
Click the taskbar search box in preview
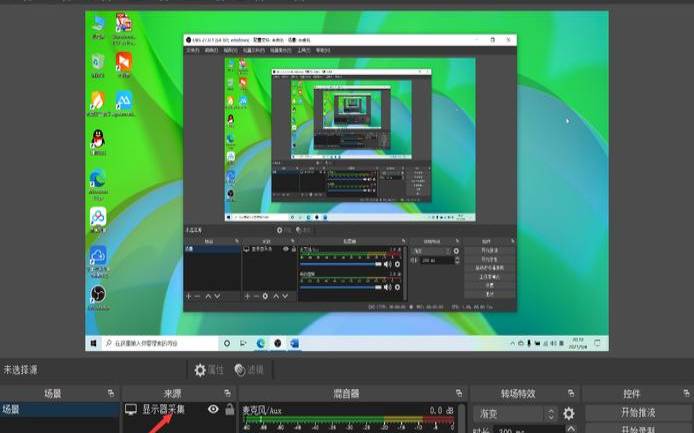160,343
